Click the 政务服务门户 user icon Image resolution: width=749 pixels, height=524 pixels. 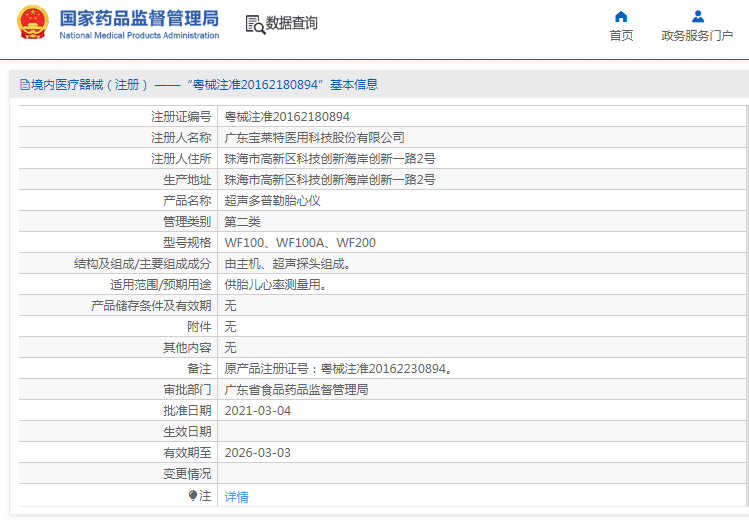[698, 17]
